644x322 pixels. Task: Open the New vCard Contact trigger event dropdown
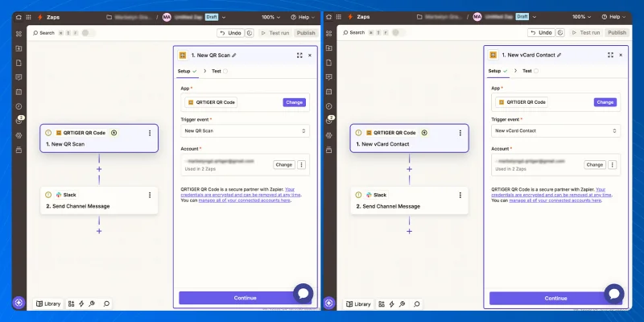[x=555, y=131]
